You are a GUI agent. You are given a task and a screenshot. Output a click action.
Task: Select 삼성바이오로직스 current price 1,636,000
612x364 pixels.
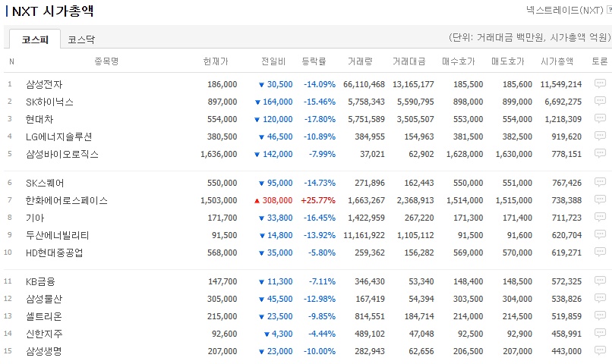tap(219, 154)
